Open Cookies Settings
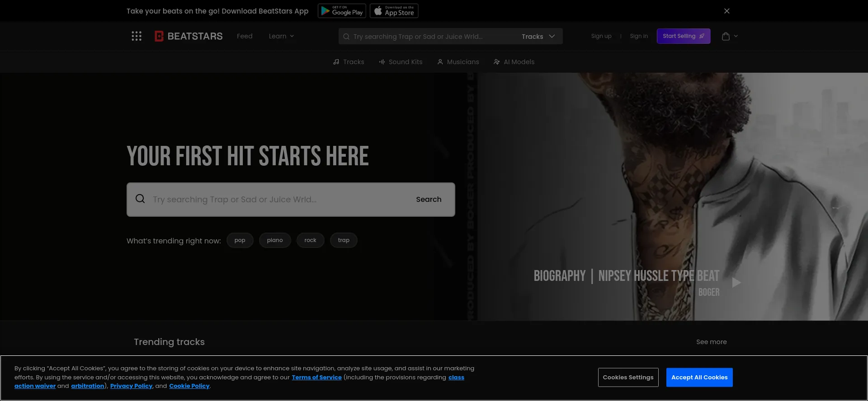 (x=628, y=378)
